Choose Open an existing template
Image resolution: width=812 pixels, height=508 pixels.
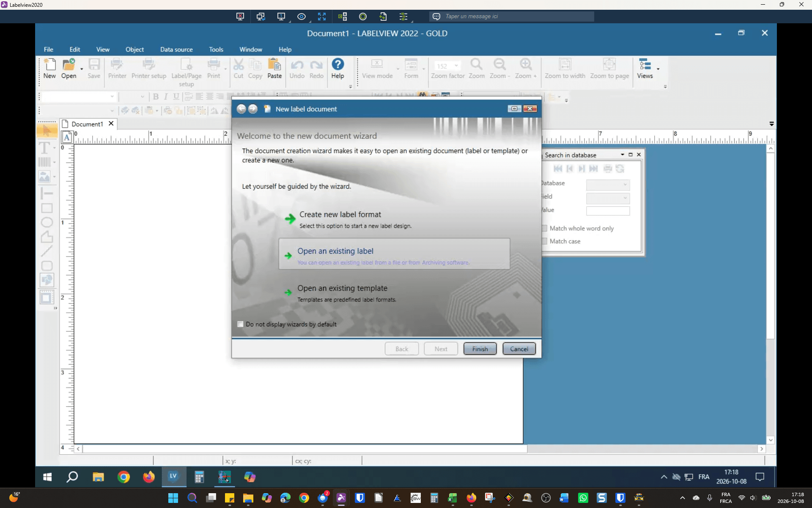[342, 288]
